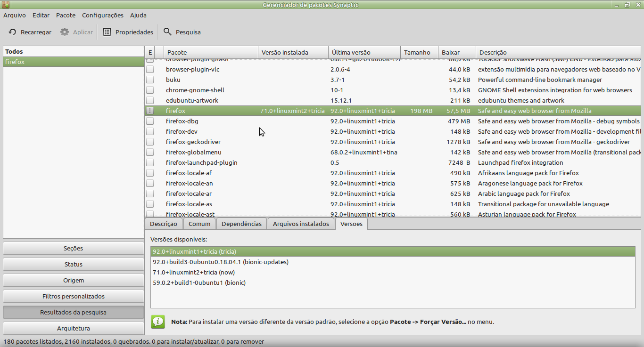Sort by the Pacote column header

click(x=211, y=52)
